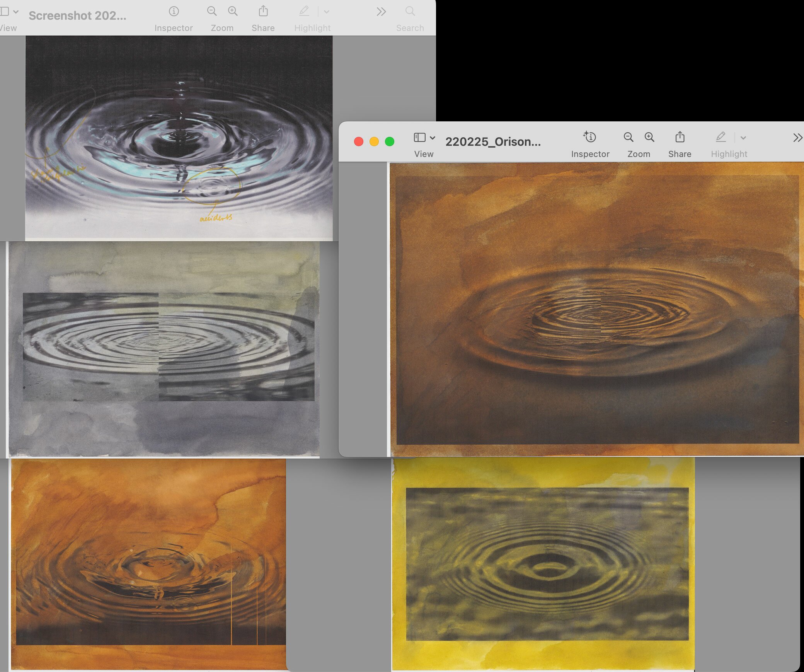Open Highlight color dropdown in 220225_Orison window
This screenshot has height=672, width=804.
[x=743, y=138]
